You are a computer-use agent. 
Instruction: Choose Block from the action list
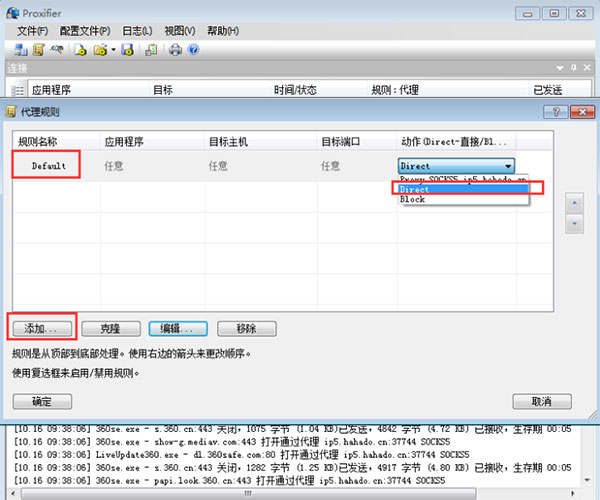tap(413, 199)
